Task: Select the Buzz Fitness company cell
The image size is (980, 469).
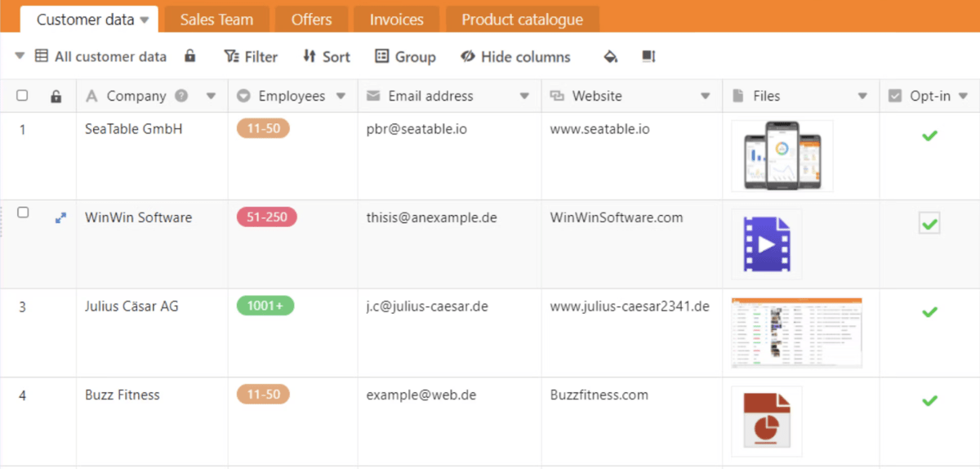Action: pos(152,421)
